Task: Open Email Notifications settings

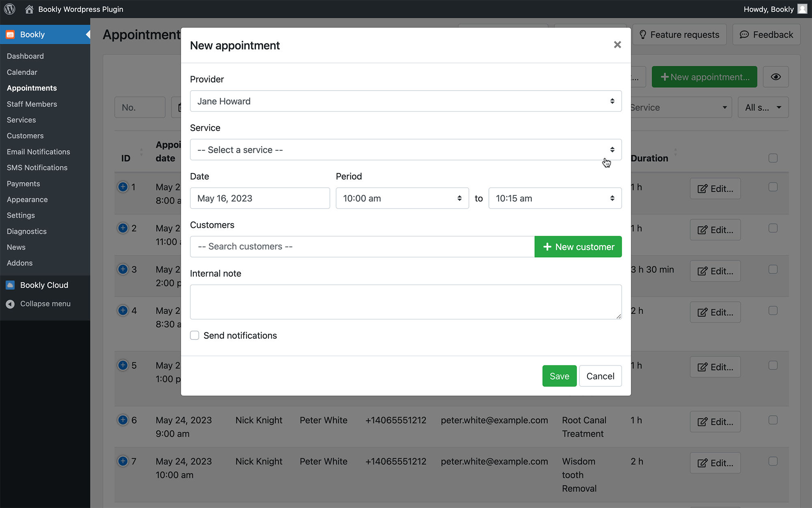Action: (38, 152)
